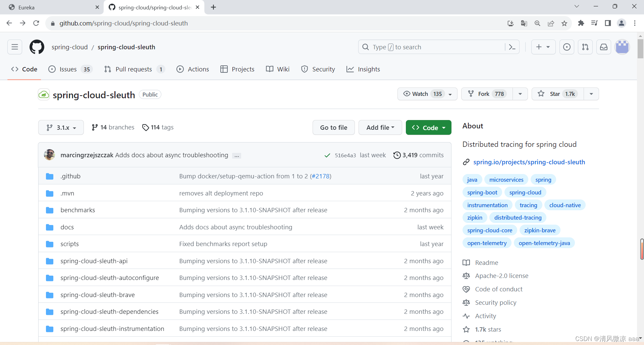The image size is (644, 345).
Task: Click the translate page icon in address bar
Action: [524, 23]
